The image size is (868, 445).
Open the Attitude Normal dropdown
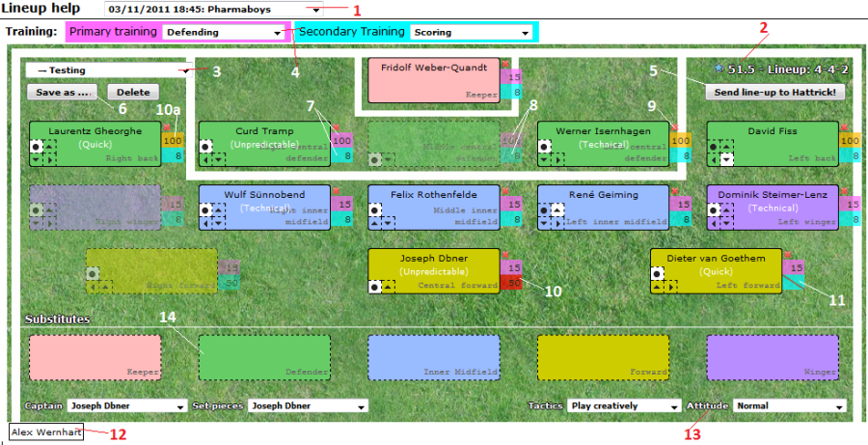[790, 405]
